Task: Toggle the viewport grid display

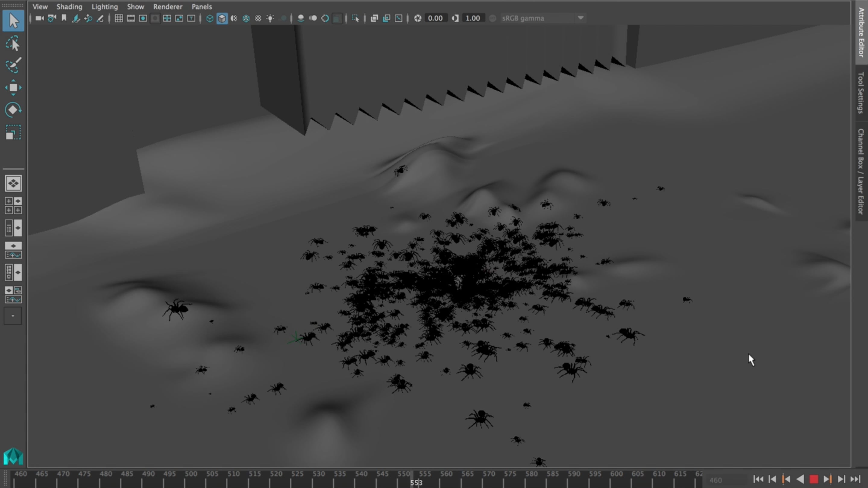Action: coord(119,18)
